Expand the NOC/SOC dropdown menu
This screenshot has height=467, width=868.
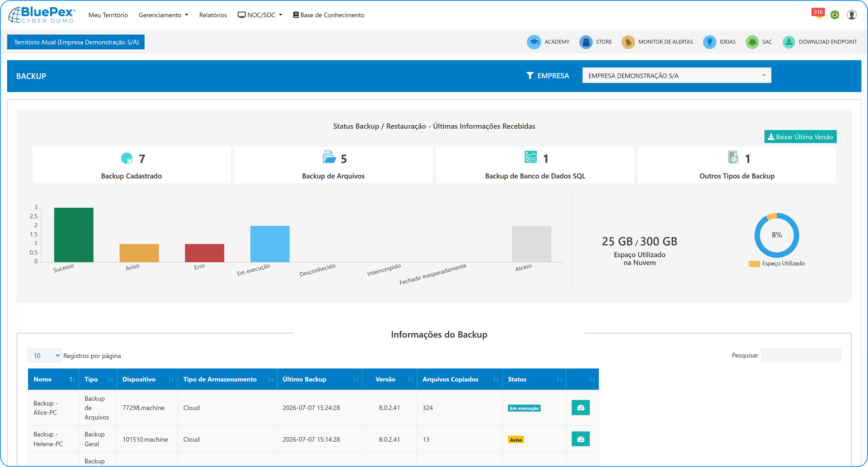pyautogui.click(x=260, y=15)
